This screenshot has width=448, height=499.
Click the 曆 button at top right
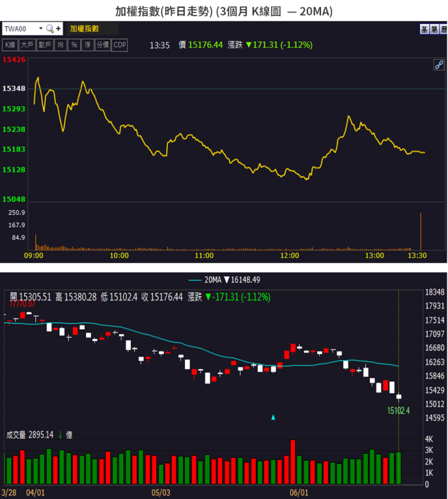(x=444, y=30)
